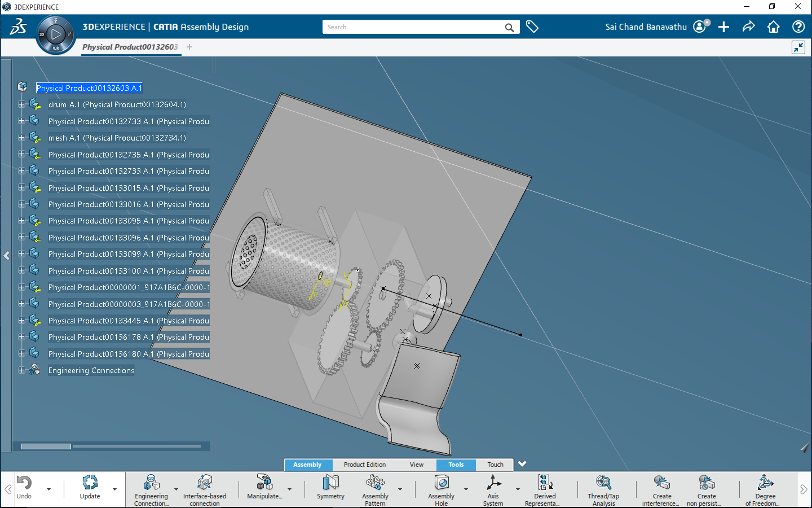Image resolution: width=812 pixels, height=508 pixels.
Task: Click the user name Sai Chand Banavathu
Action: (x=646, y=27)
